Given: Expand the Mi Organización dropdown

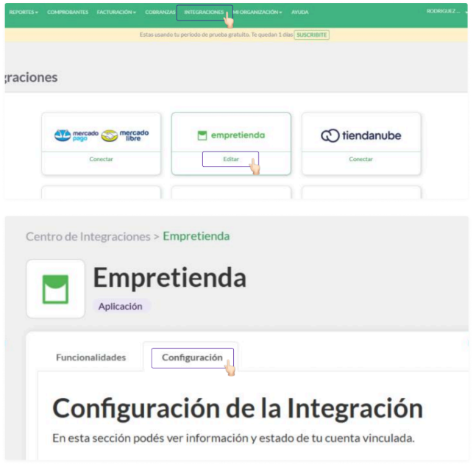Looking at the screenshot, I should [257, 13].
